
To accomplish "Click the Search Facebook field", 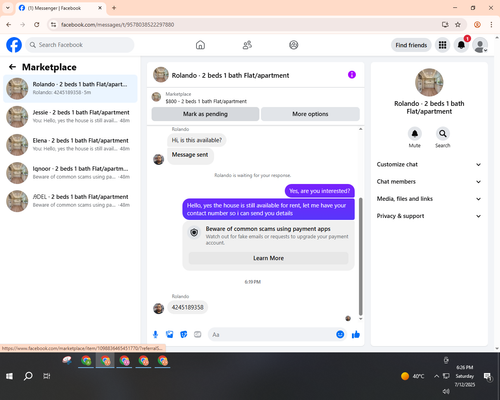I will point(80,45).
